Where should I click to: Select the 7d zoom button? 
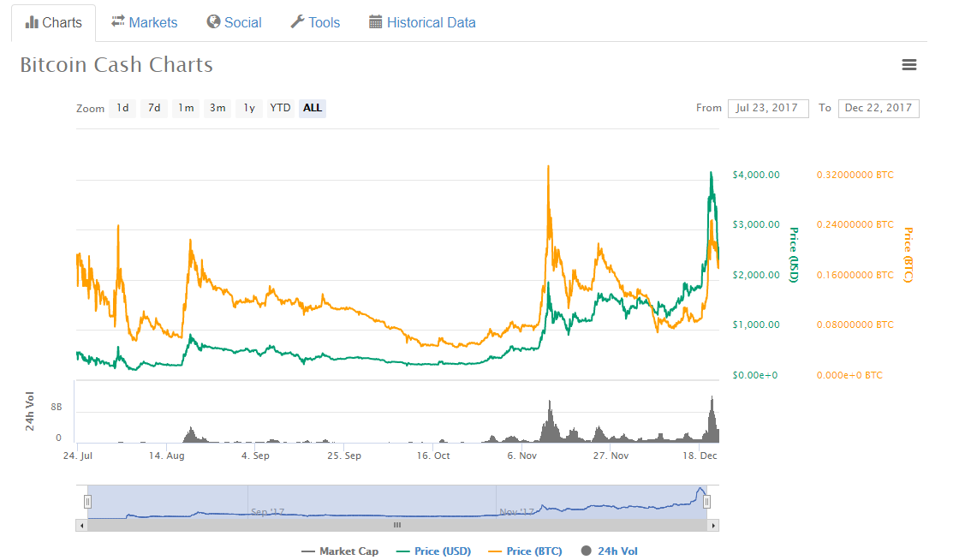point(154,108)
